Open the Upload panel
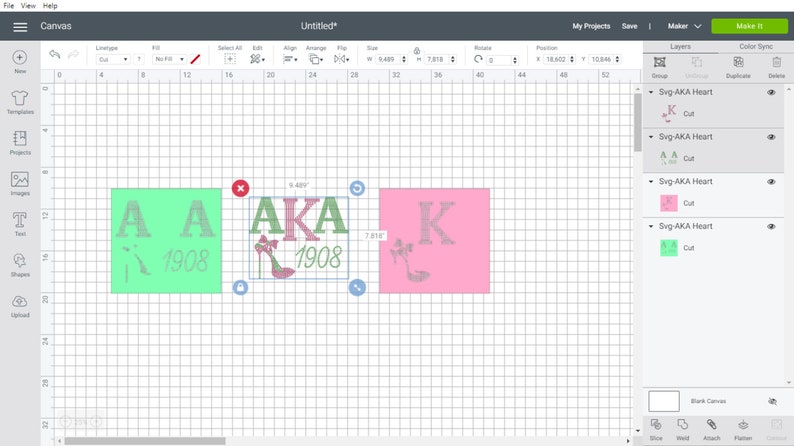This screenshot has width=794, height=446. click(20, 305)
